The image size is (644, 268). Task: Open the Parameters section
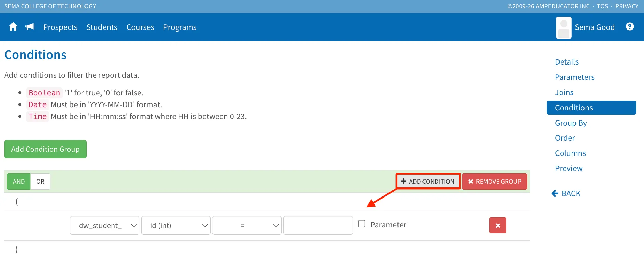tap(575, 77)
